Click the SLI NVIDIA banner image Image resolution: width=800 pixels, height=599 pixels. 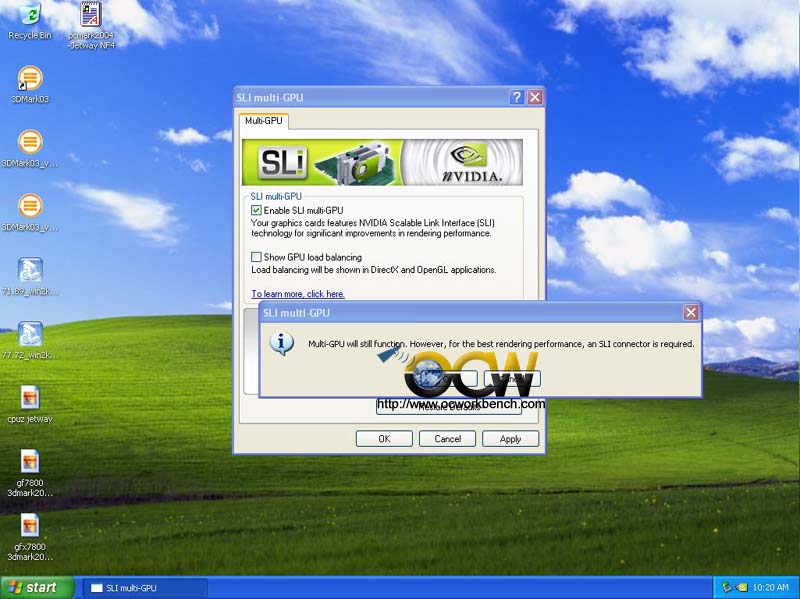(382, 162)
